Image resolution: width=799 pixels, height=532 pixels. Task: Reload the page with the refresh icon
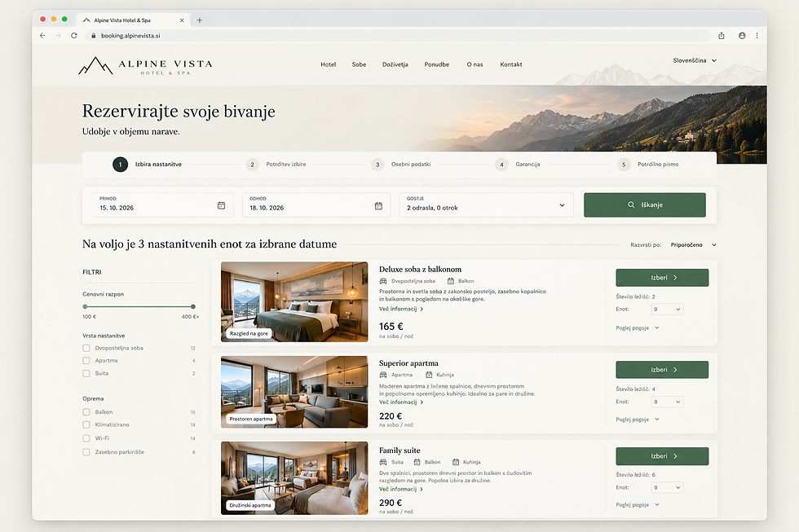[x=74, y=36]
